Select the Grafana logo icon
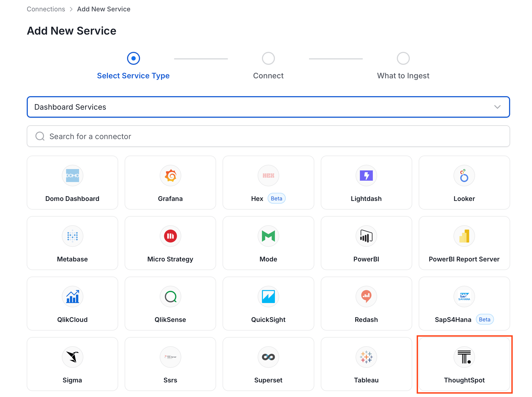Viewport: 532px width, 397px height. 170,176
